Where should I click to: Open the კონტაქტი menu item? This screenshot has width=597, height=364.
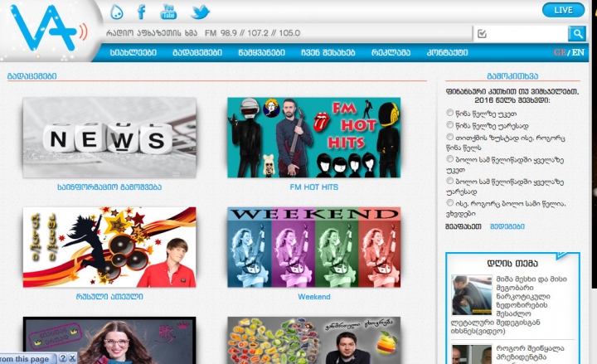pyautogui.click(x=446, y=52)
